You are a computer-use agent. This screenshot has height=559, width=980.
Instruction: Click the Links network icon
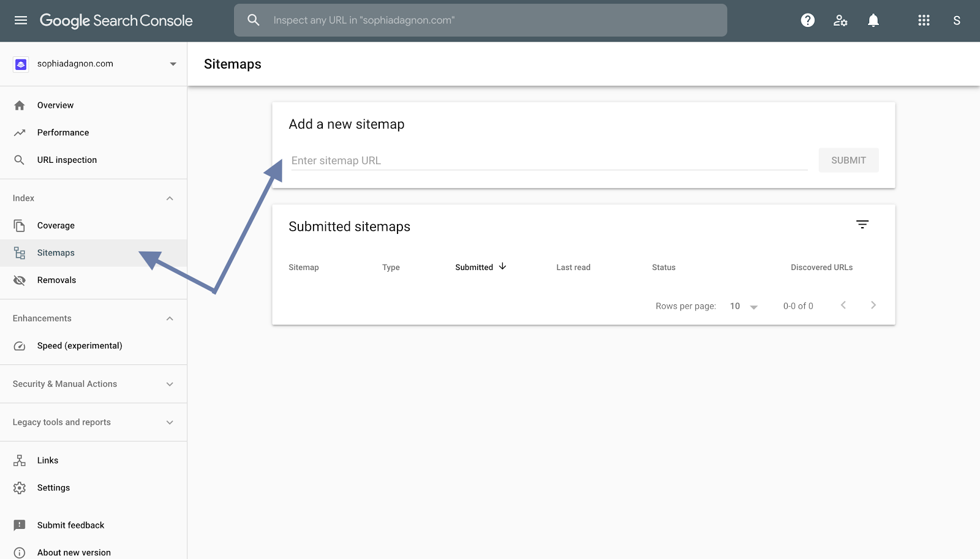coord(20,460)
